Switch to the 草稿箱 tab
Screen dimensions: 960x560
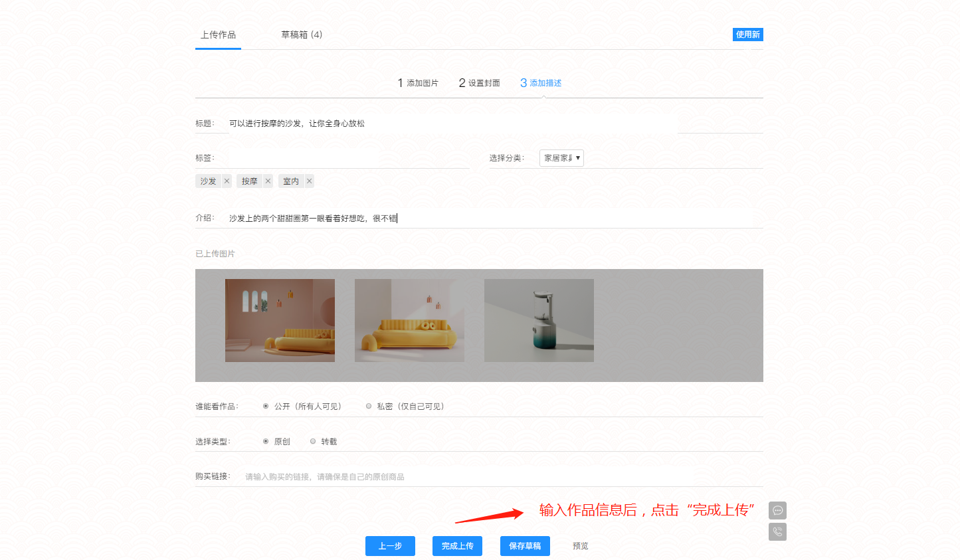302,34
